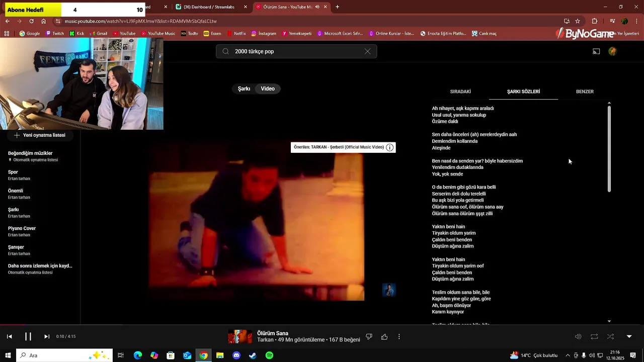The image size is (644, 362).
Task: Click the search field containing 2000 türkçe pop
Action: [x=296, y=51]
